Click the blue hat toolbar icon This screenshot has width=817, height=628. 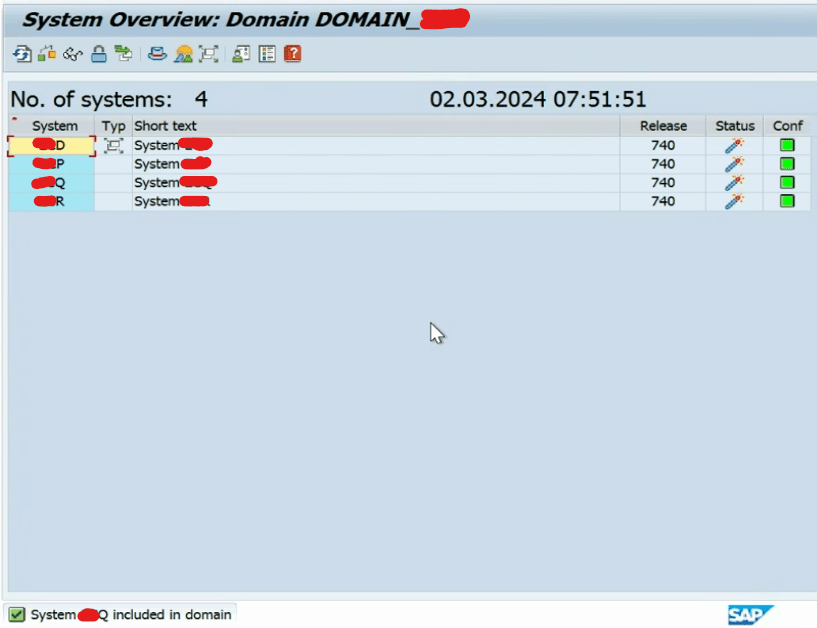click(157, 54)
